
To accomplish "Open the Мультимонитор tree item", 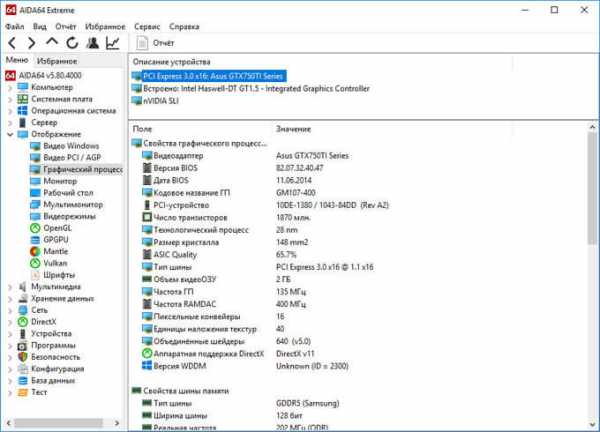I will click(x=73, y=205).
